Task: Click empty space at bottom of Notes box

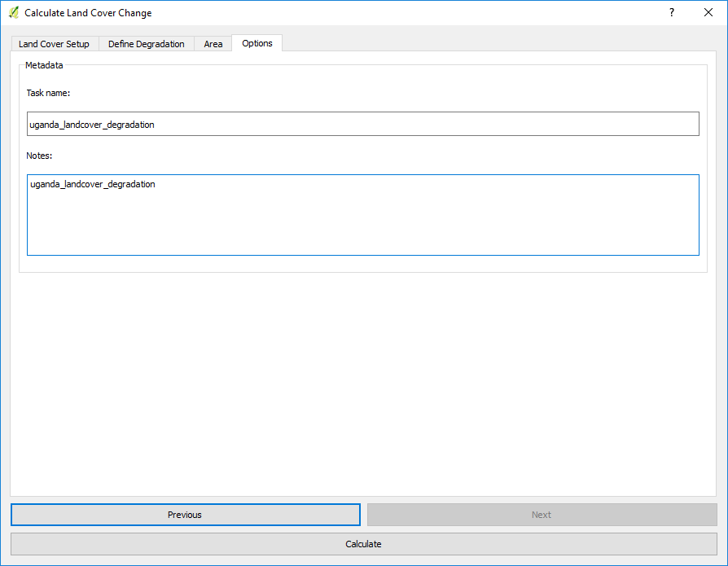Action: point(362,236)
